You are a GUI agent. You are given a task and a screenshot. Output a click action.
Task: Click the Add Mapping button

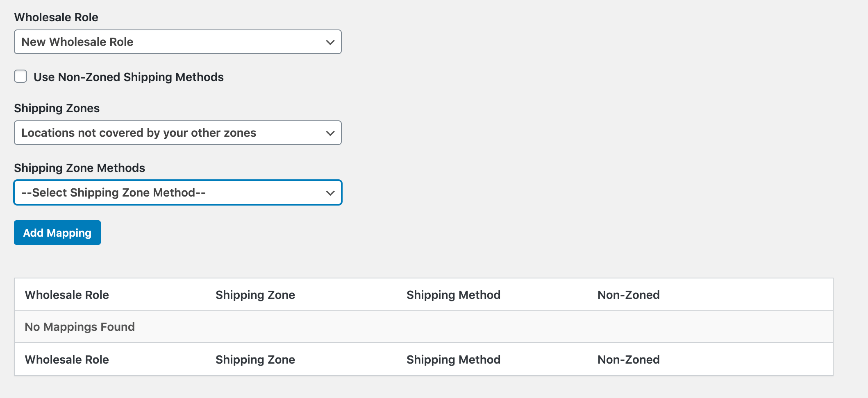point(57,233)
